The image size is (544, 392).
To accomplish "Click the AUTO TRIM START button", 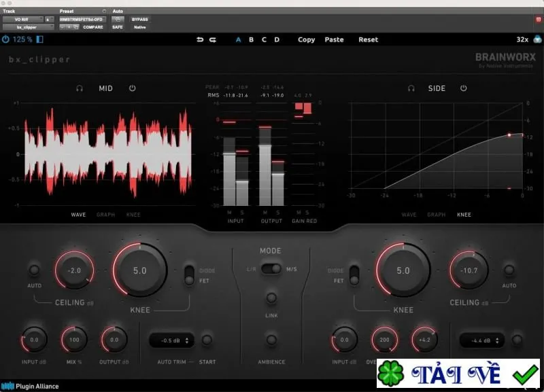I will point(207,340).
